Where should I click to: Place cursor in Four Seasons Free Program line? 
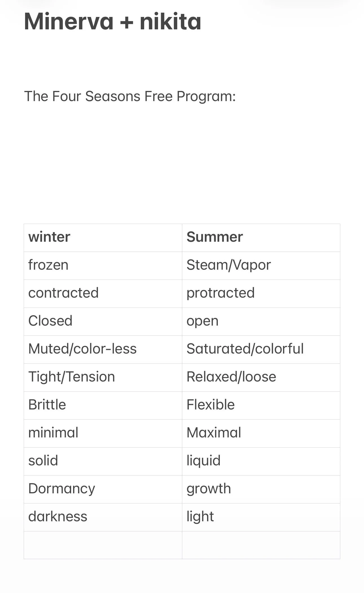point(130,96)
